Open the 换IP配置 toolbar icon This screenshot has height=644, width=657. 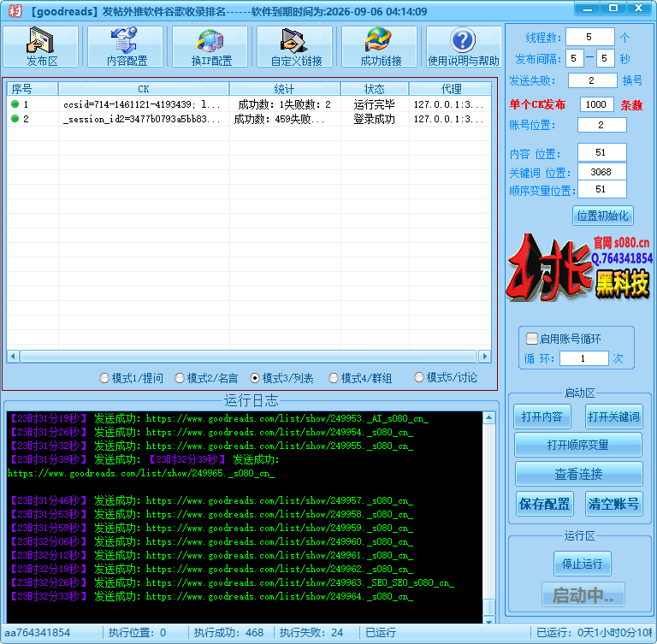click(x=210, y=46)
